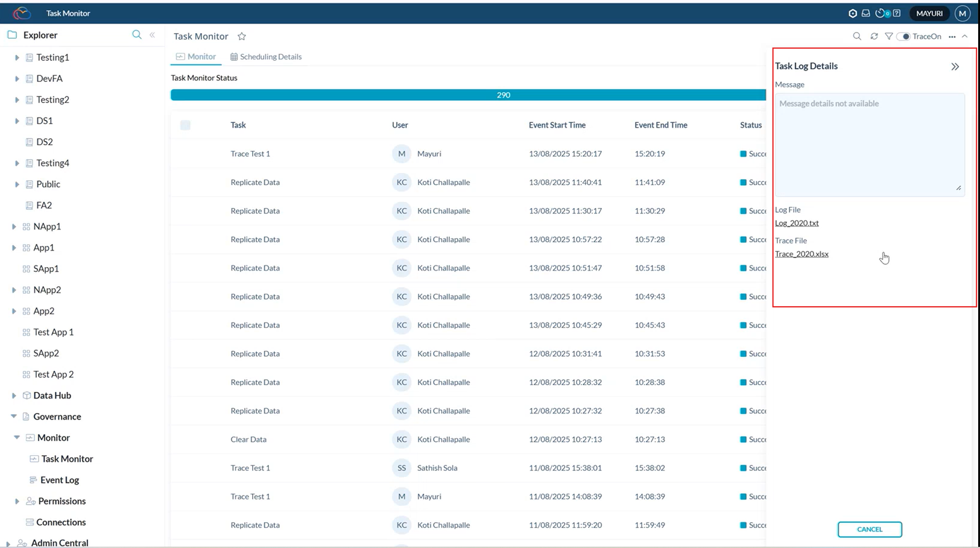The height and width of the screenshot is (548, 980).
Task: Select the Monitor tab
Action: (x=196, y=57)
